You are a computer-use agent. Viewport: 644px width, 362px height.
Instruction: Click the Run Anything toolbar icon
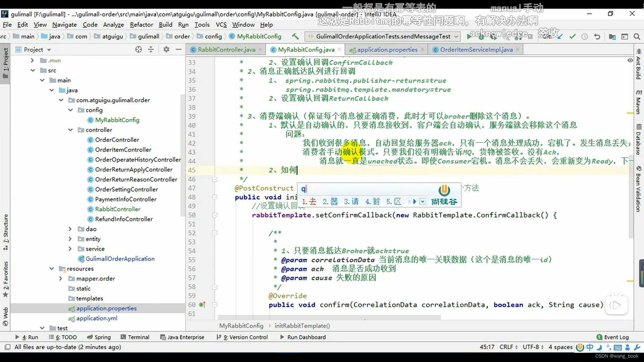pyautogui.click(x=625, y=37)
